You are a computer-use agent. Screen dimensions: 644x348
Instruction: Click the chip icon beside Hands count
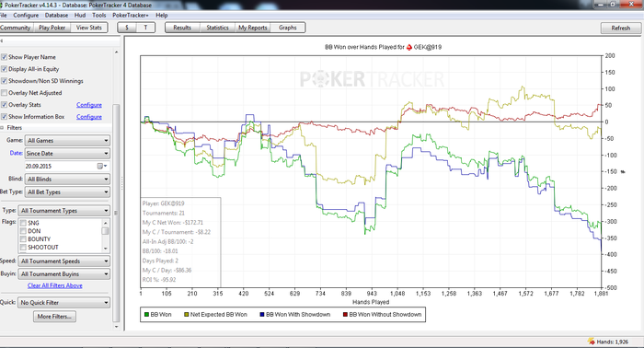pyautogui.click(x=591, y=341)
